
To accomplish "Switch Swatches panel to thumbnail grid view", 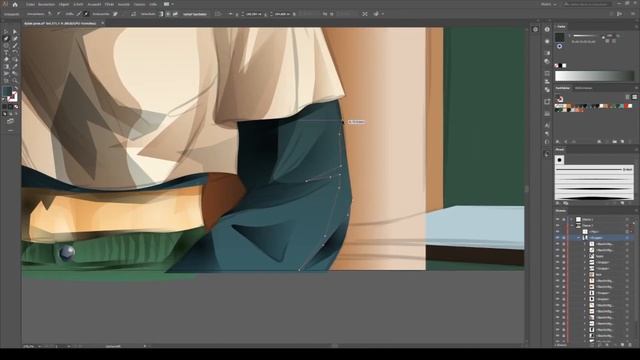I will click(x=634, y=97).
